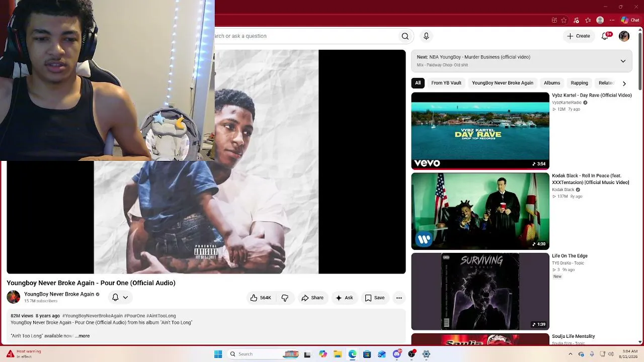The image size is (644, 362).
Task: Like the Pour One video
Action: coord(261,298)
